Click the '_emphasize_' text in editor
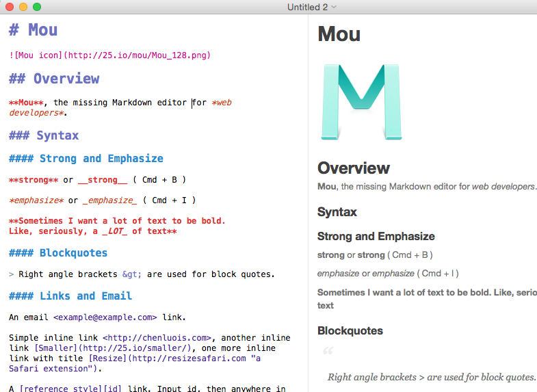This screenshot has width=537, height=392. point(109,200)
